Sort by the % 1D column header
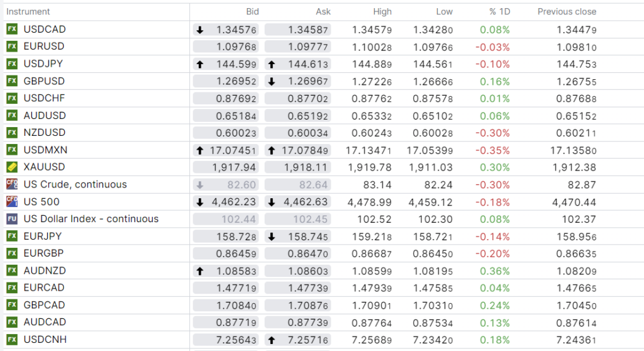644x351 pixels. tap(500, 11)
